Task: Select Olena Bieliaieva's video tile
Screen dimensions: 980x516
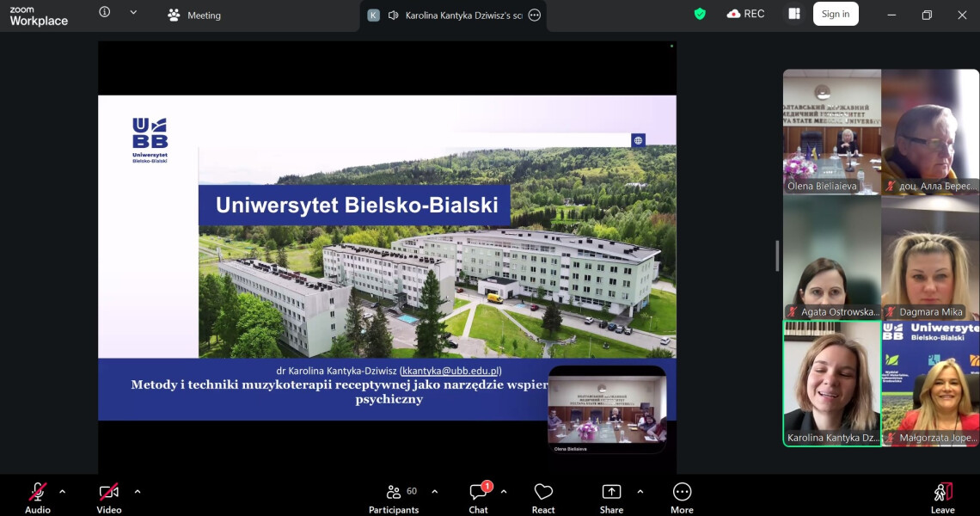Action: click(x=832, y=132)
